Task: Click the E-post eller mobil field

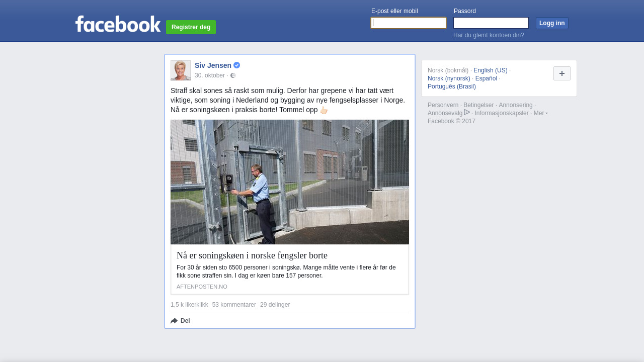Action: [409, 23]
